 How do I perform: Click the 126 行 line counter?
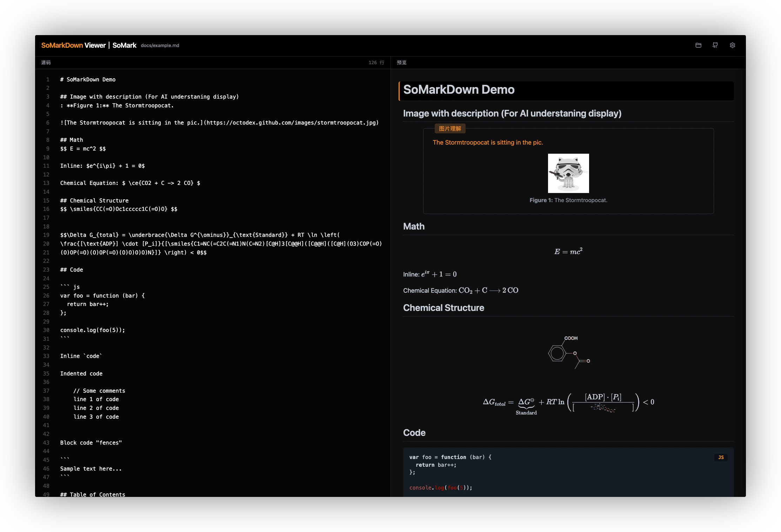376,62
